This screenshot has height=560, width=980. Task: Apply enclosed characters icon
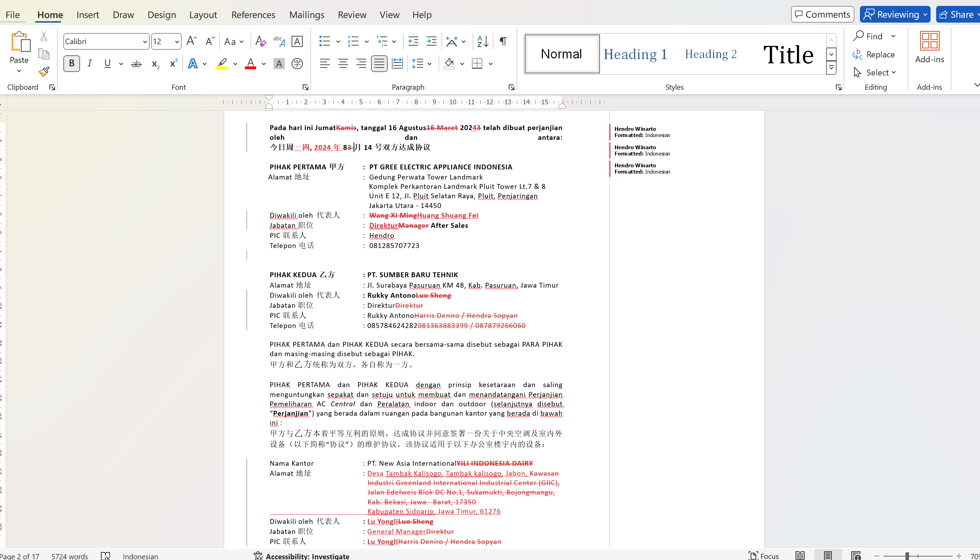point(297,63)
